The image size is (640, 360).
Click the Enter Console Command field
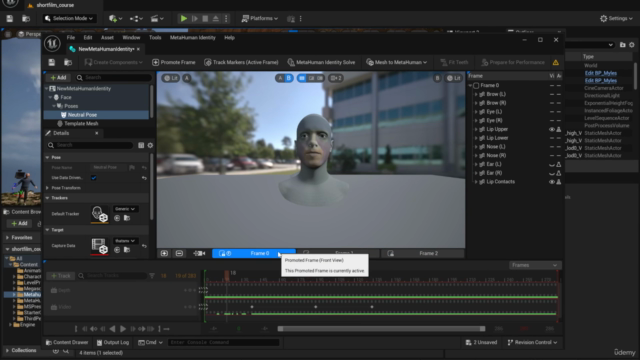click(x=223, y=342)
